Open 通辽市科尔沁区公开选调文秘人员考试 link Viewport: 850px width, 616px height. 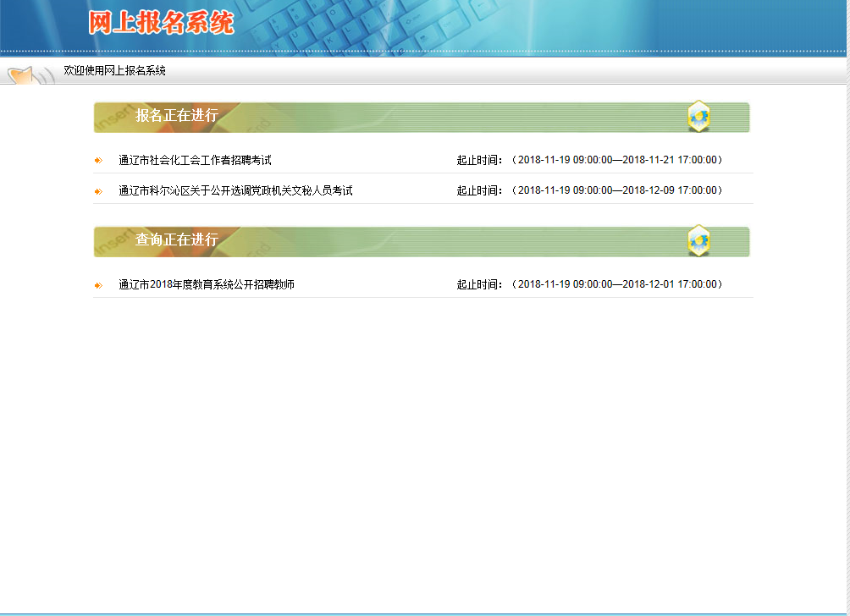tap(235, 191)
